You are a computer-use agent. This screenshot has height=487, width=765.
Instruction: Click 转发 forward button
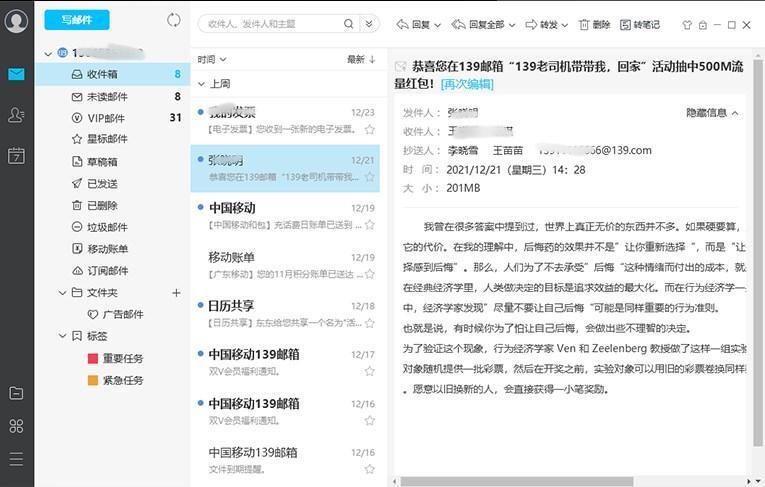point(542,24)
